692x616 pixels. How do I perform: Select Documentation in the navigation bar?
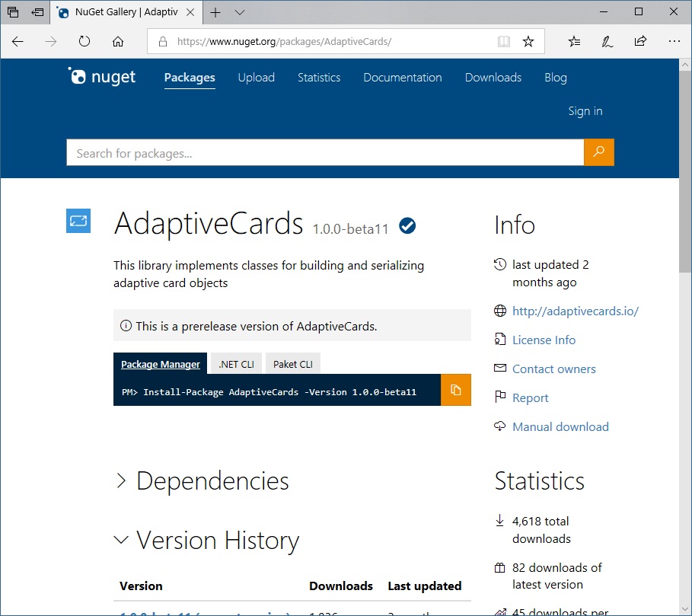tap(402, 77)
